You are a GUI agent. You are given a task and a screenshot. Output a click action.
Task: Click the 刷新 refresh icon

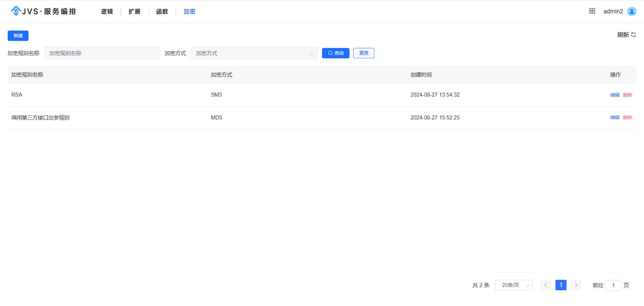(x=634, y=35)
